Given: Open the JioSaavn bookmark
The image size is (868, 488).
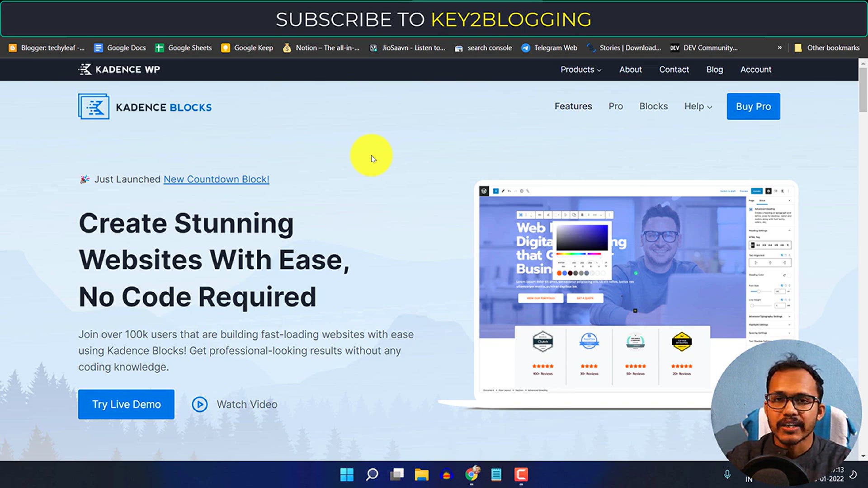Looking at the screenshot, I should [407, 48].
